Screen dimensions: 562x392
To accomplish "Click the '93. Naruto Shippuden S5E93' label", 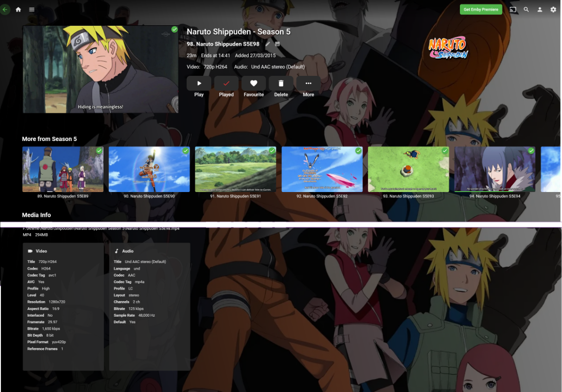I will [x=408, y=196].
